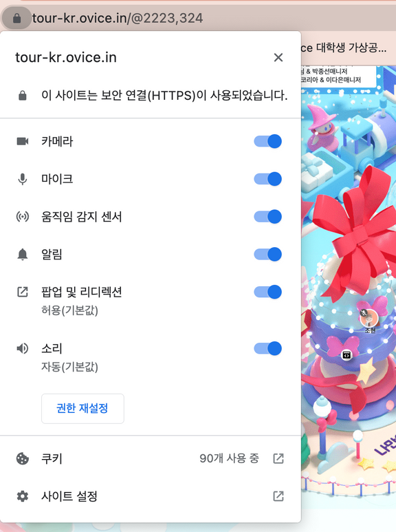Image resolution: width=396 pixels, height=532 pixels.
Task: Click the cookie icon
Action: coord(23,458)
